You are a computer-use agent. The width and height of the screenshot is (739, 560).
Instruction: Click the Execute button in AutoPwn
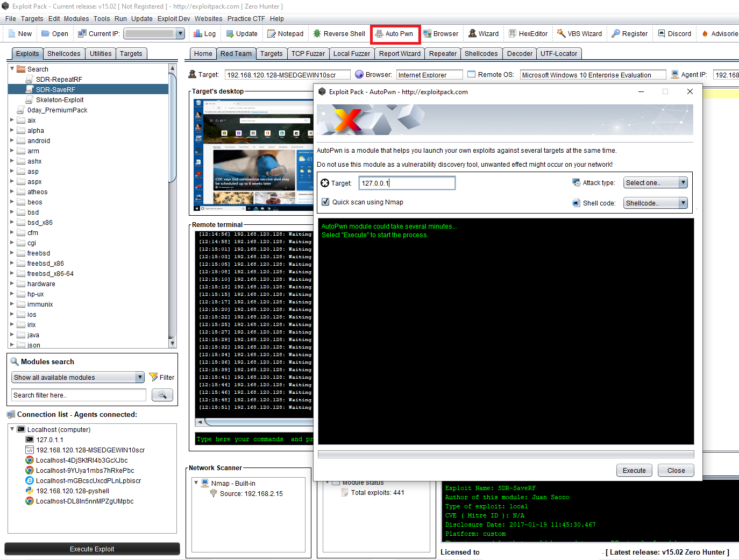[634, 470]
